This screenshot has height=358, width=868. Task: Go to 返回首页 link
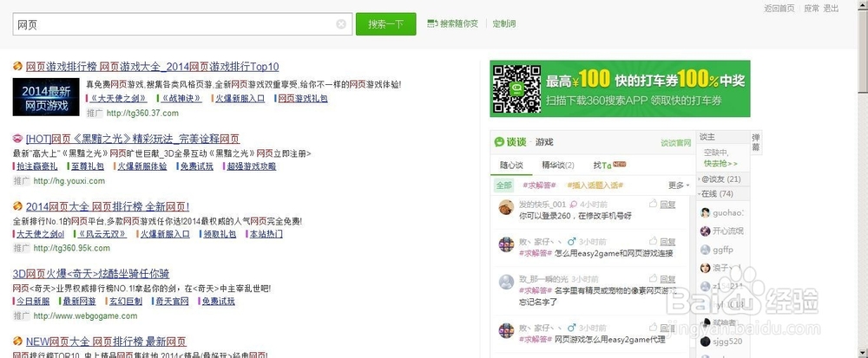779,9
